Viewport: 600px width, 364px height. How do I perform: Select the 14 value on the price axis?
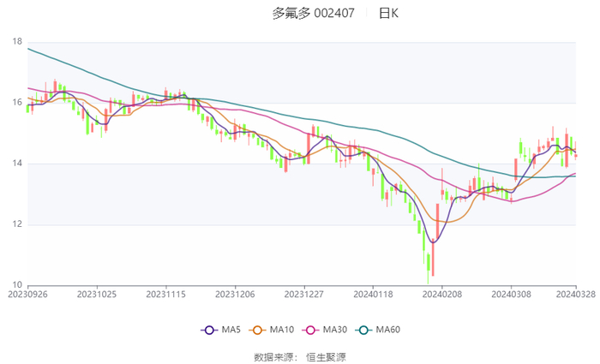pyautogui.click(x=16, y=164)
